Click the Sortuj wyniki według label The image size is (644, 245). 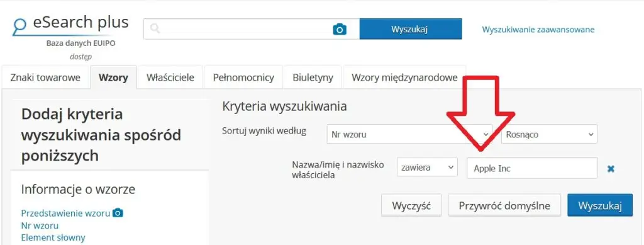[264, 131]
